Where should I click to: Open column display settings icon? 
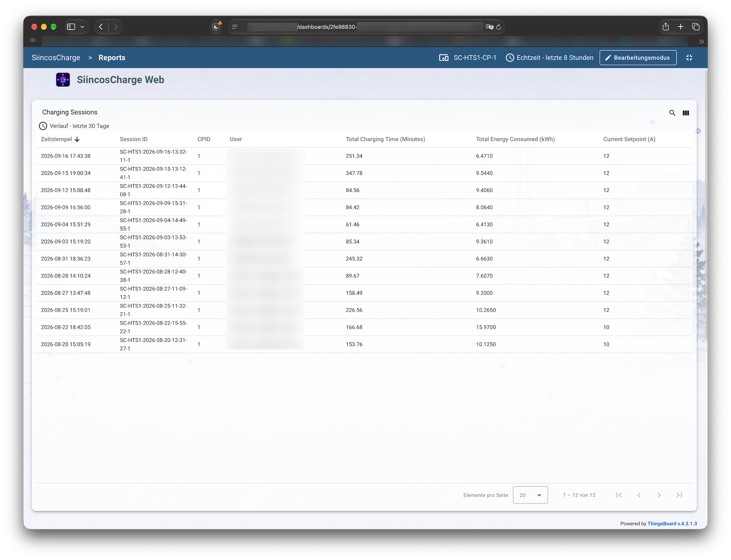[686, 113]
